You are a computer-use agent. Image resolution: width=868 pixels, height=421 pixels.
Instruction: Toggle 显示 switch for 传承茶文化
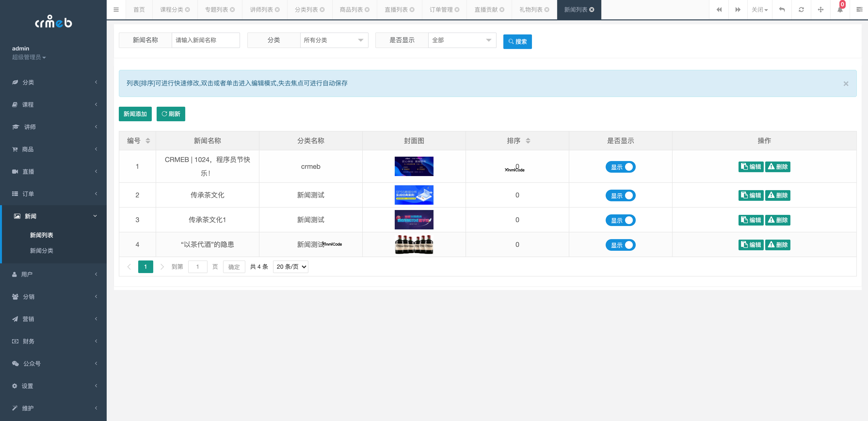point(620,195)
